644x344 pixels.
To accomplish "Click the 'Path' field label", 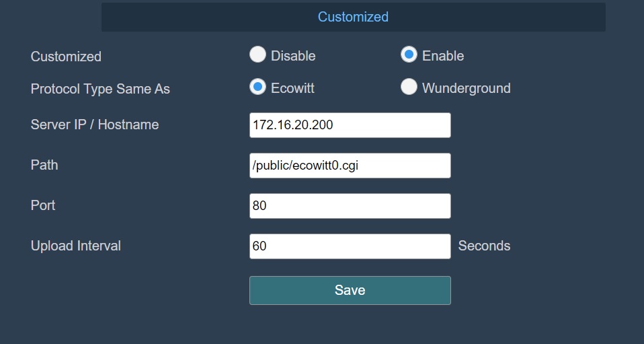I will (44, 165).
